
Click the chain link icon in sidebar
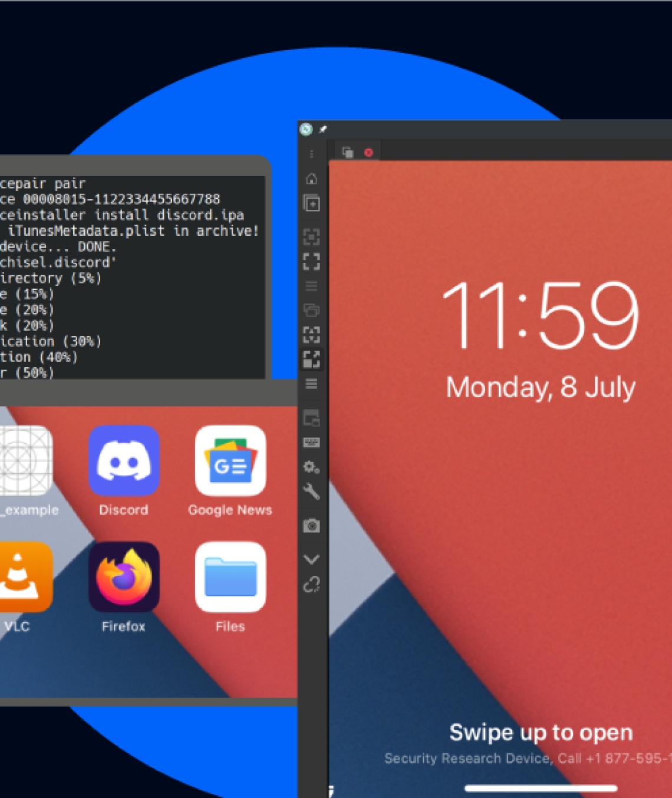[x=311, y=584]
